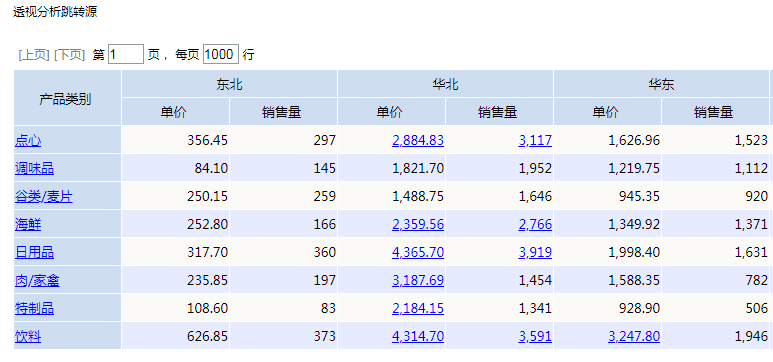The width and height of the screenshot is (773, 362).
Task: Open the 调味品 category link
Action: coord(35,169)
